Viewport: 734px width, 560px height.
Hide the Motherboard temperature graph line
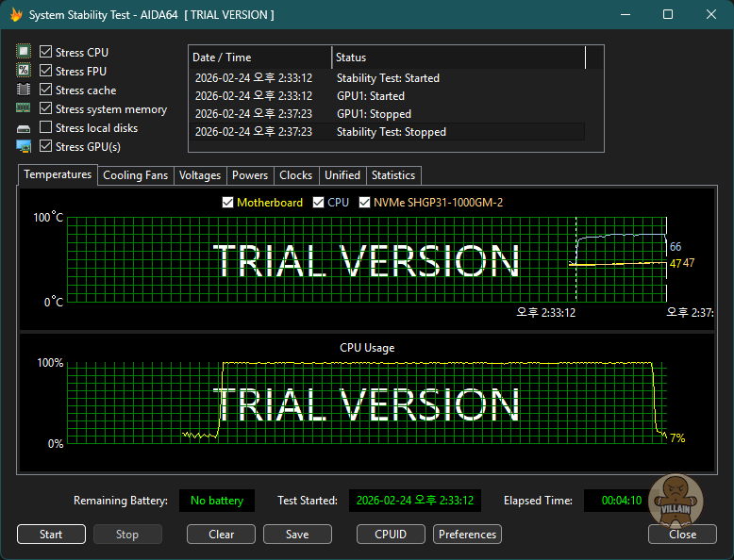coord(227,203)
